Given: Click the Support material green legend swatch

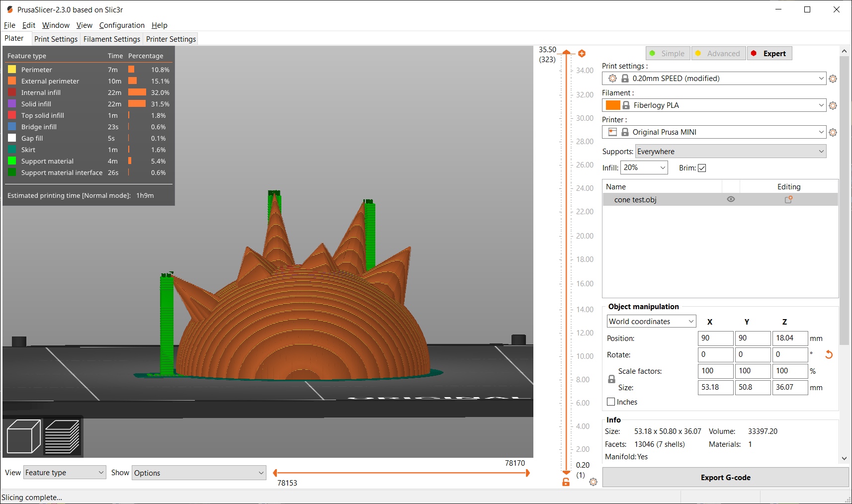Looking at the screenshot, I should (12, 161).
